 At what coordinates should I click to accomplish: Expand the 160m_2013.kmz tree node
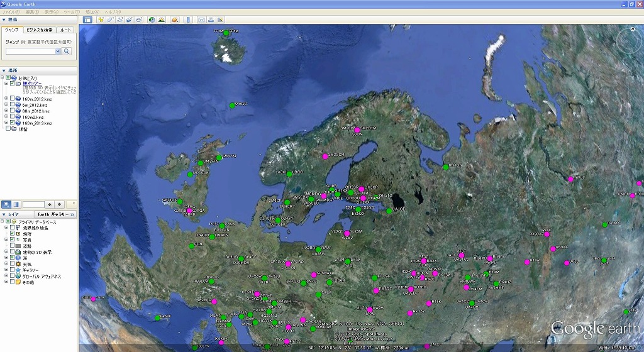click(6, 123)
